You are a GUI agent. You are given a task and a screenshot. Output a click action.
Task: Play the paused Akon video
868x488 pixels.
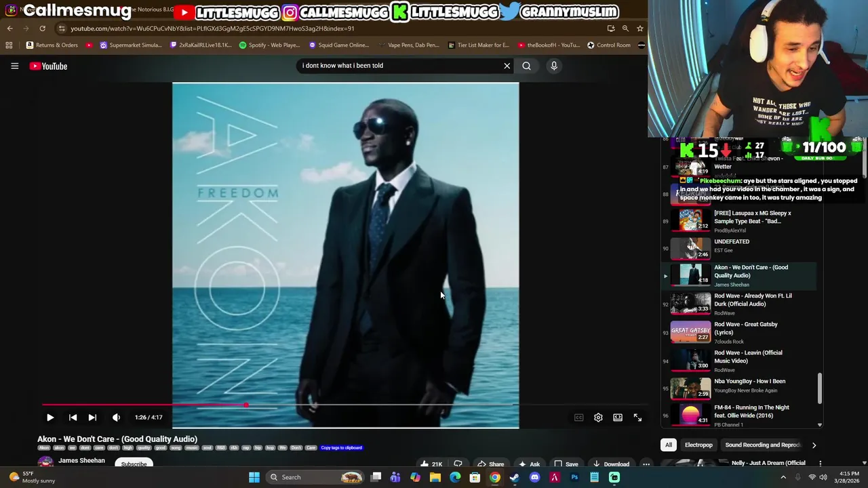coord(50,418)
